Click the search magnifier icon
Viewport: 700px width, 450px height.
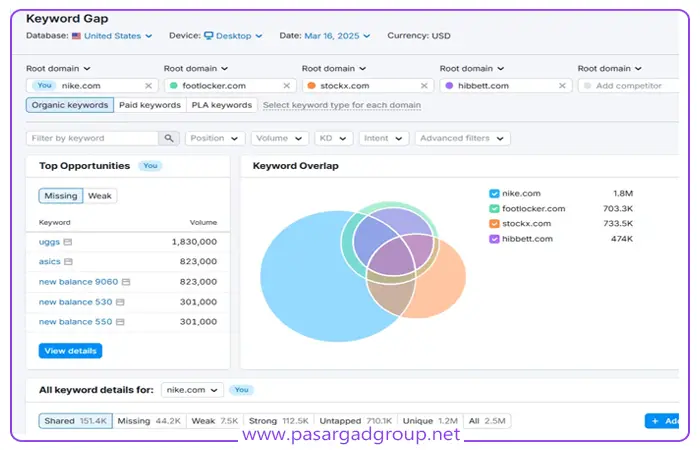click(x=169, y=138)
